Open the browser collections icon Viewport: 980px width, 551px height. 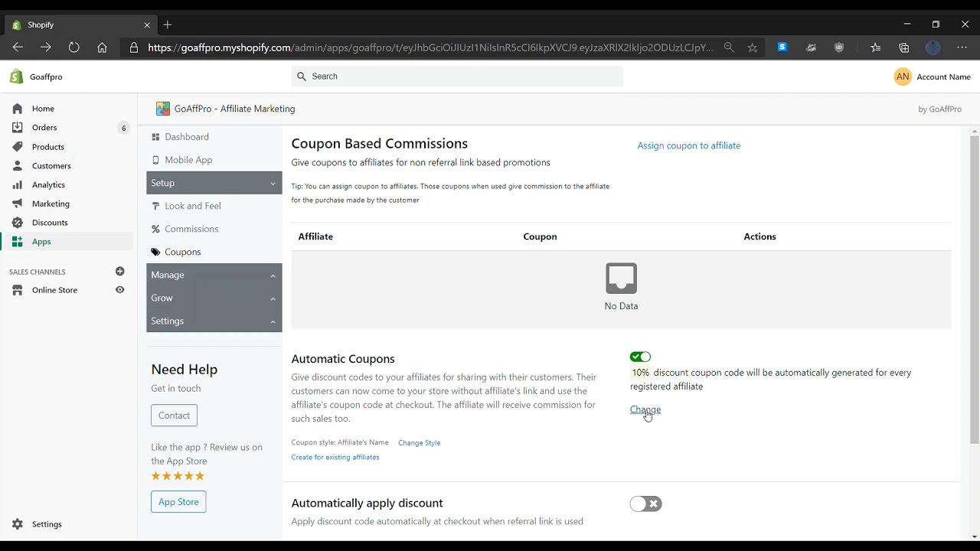click(904, 47)
